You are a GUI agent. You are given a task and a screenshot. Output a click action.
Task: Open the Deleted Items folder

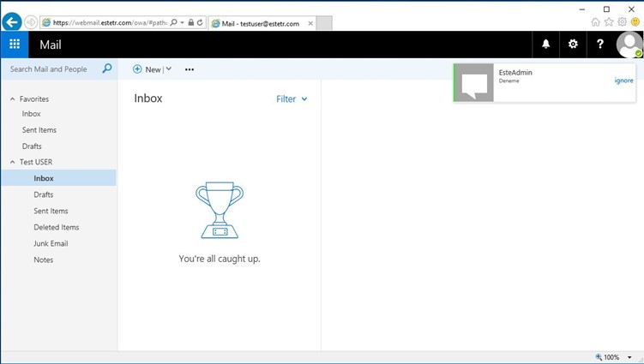pos(57,227)
